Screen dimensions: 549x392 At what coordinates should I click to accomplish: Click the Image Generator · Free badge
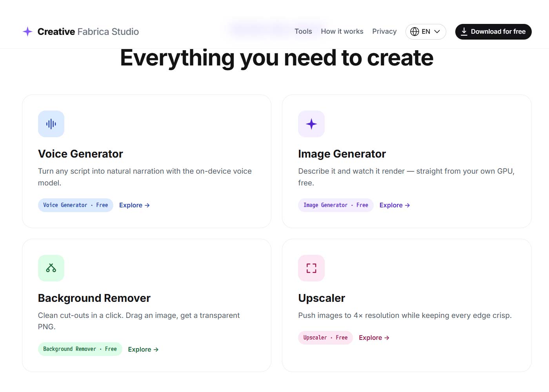[x=336, y=205]
